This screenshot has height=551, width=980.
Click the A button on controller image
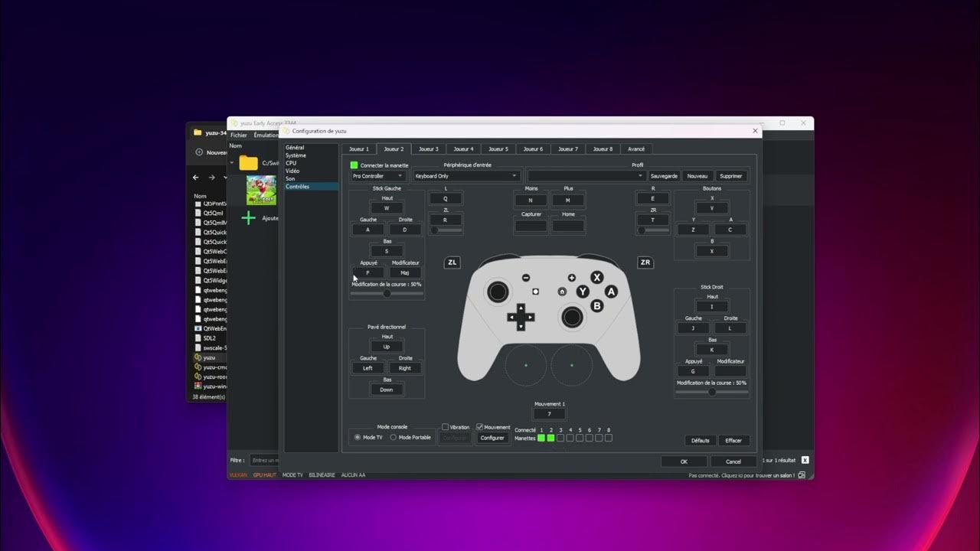pos(611,292)
